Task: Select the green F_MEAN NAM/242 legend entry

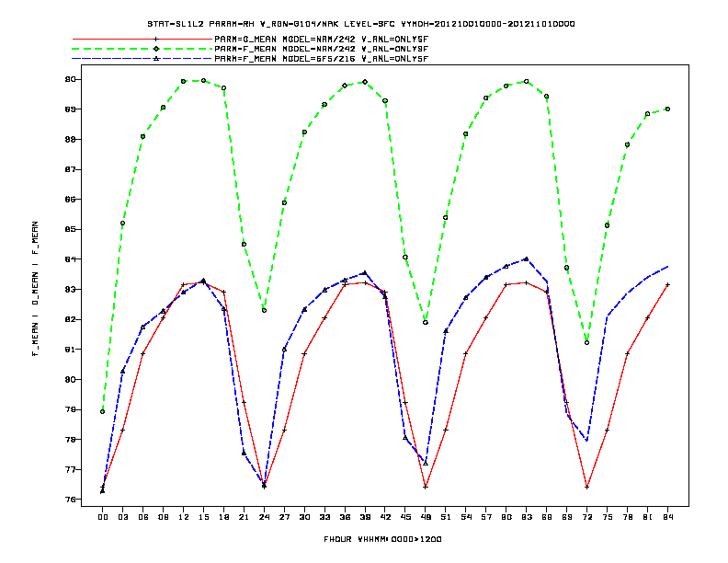Action: pyautogui.click(x=251, y=49)
